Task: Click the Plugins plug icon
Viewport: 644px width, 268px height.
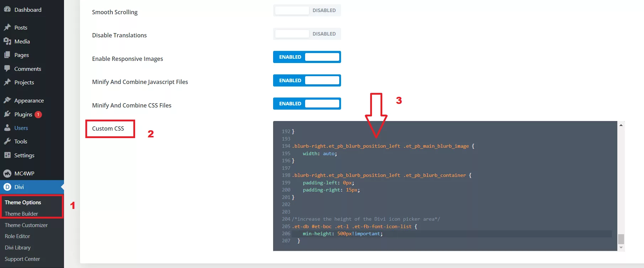Action: (7, 114)
